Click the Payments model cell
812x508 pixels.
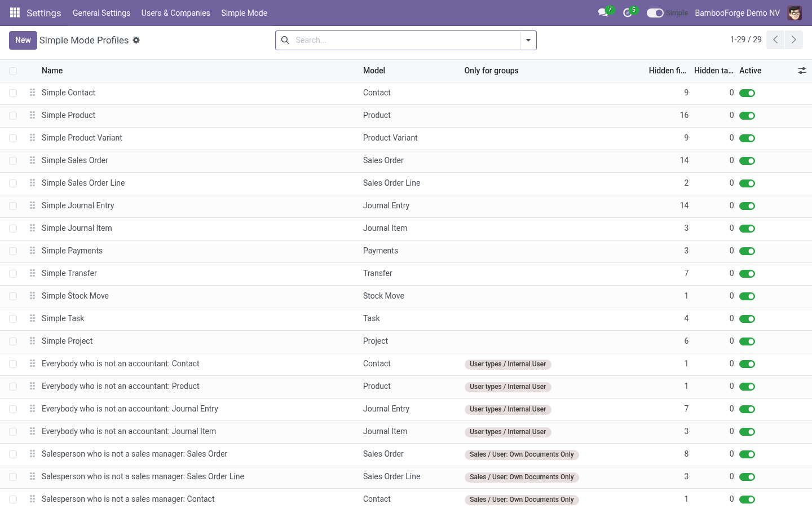click(381, 251)
